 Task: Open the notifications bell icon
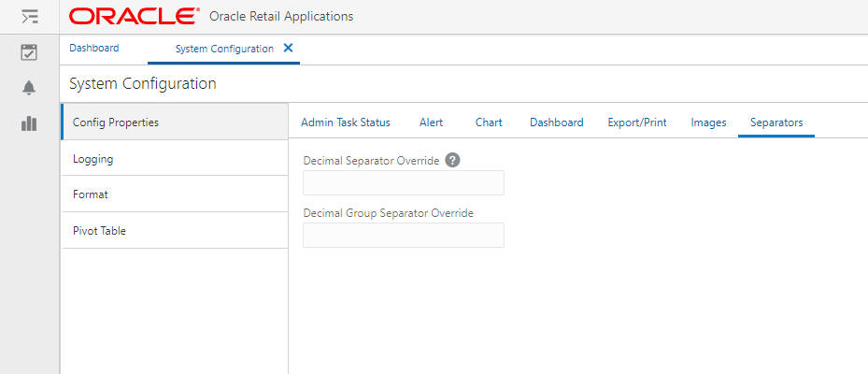(29, 88)
